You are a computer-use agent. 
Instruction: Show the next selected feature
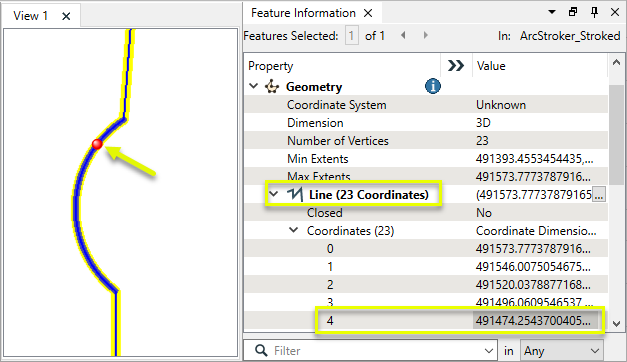425,35
